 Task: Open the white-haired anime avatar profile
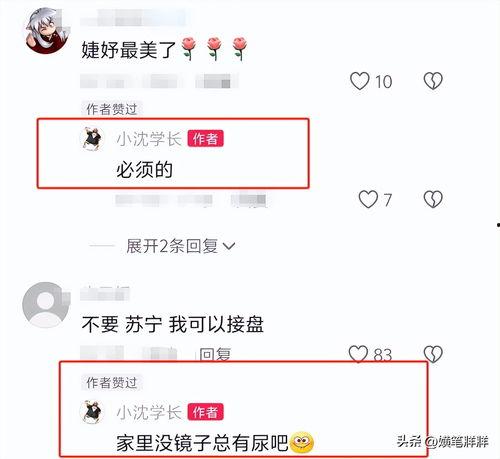coord(47,31)
